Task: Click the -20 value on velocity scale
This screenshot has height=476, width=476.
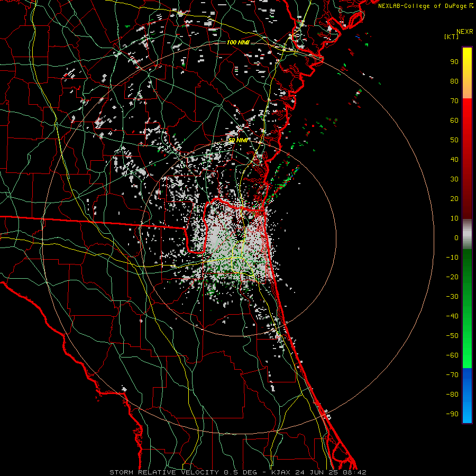Action: pos(452,277)
